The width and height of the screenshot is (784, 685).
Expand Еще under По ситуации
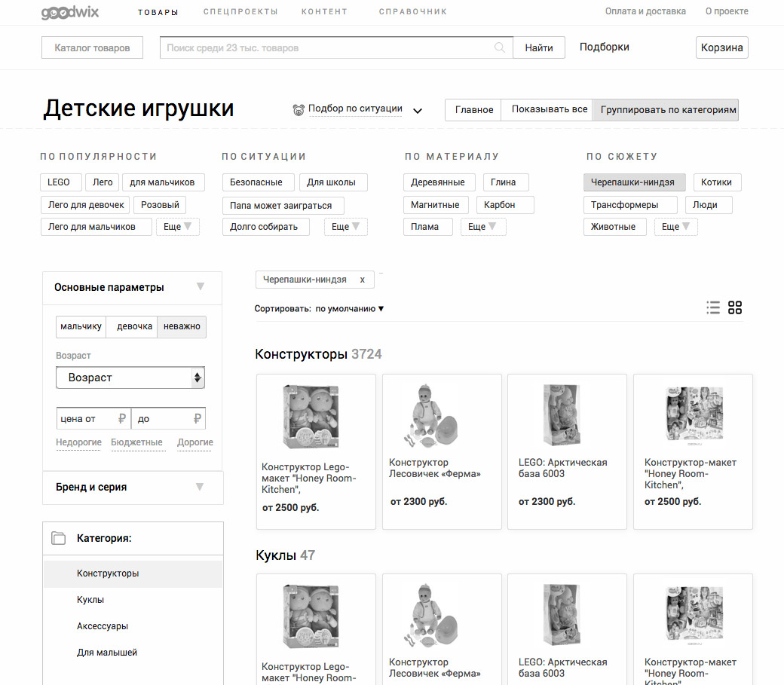click(x=345, y=227)
